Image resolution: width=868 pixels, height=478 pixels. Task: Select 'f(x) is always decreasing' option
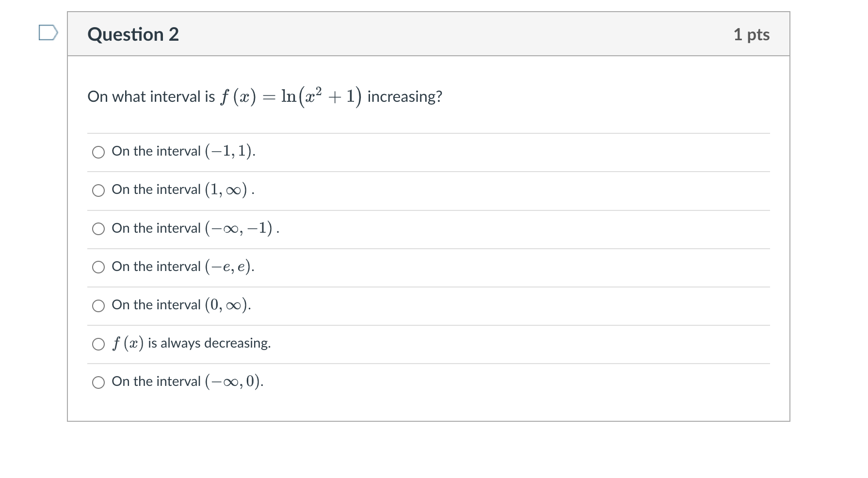(x=98, y=344)
